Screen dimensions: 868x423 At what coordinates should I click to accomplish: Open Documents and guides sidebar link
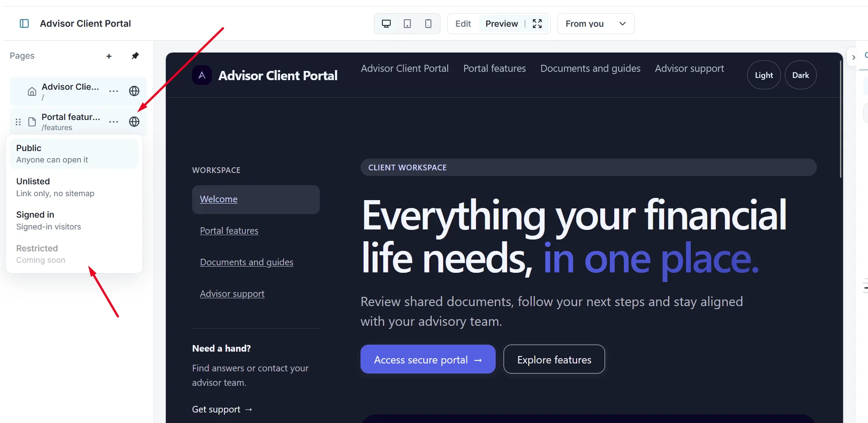247,262
